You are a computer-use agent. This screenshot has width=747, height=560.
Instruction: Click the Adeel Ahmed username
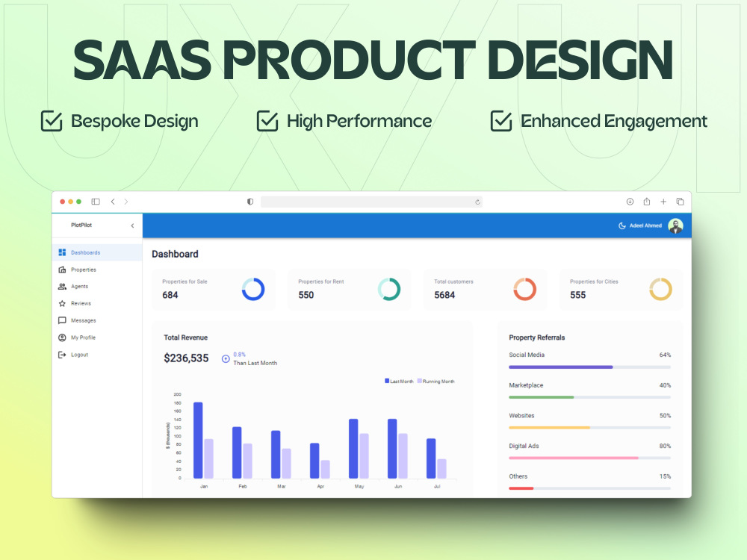[x=645, y=225]
